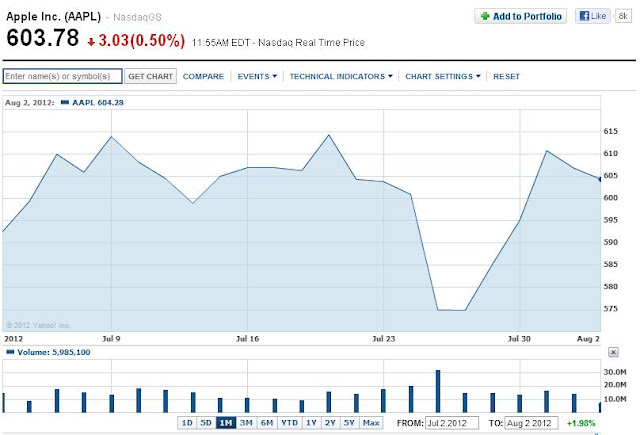Click the 30.0M volume axis label
This screenshot has width=640, height=435.
[x=615, y=372]
